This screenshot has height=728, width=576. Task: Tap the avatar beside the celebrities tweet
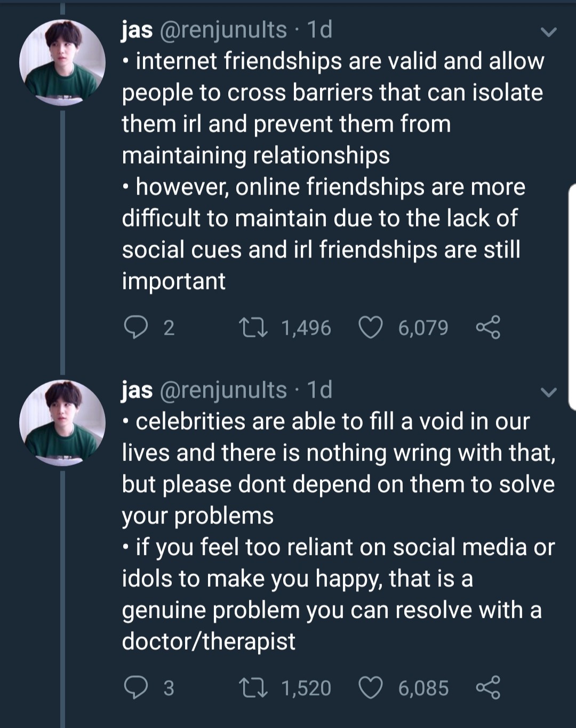[62, 423]
